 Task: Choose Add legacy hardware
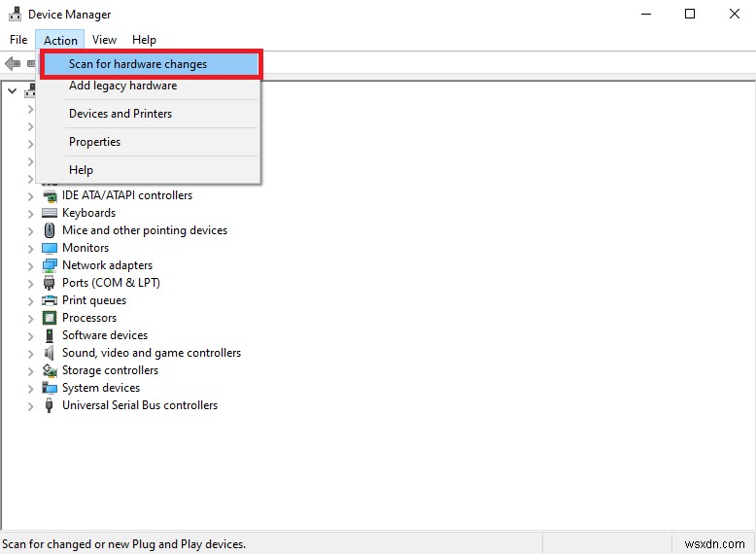pos(150,86)
